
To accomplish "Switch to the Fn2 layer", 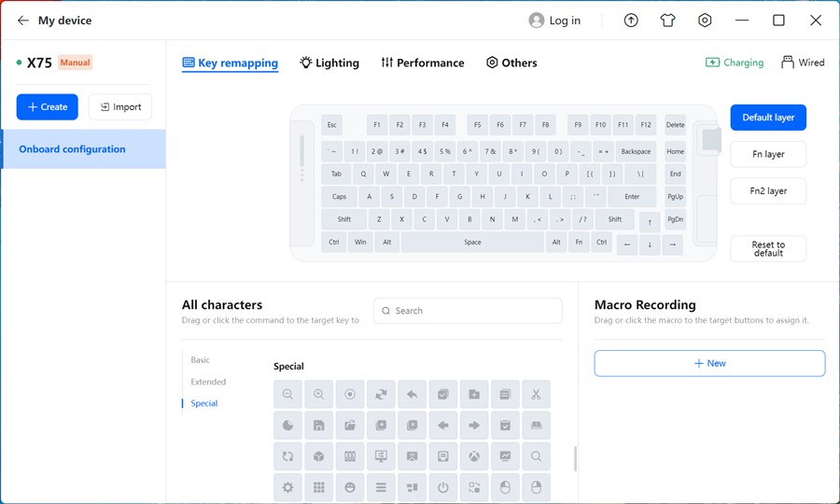I will 768,191.
